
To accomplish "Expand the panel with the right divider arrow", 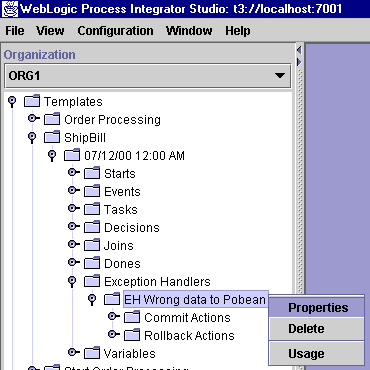I will point(299,62).
